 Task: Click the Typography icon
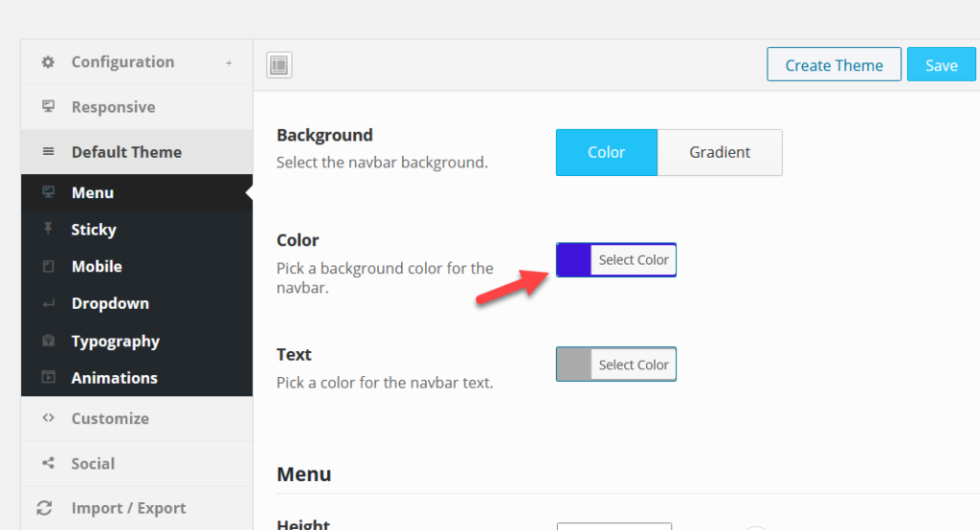[48, 341]
